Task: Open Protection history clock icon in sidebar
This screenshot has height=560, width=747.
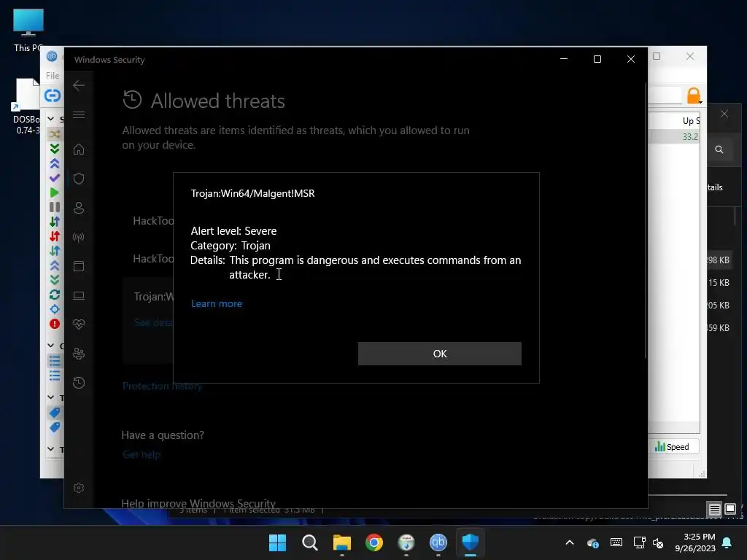Action: (79, 383)
